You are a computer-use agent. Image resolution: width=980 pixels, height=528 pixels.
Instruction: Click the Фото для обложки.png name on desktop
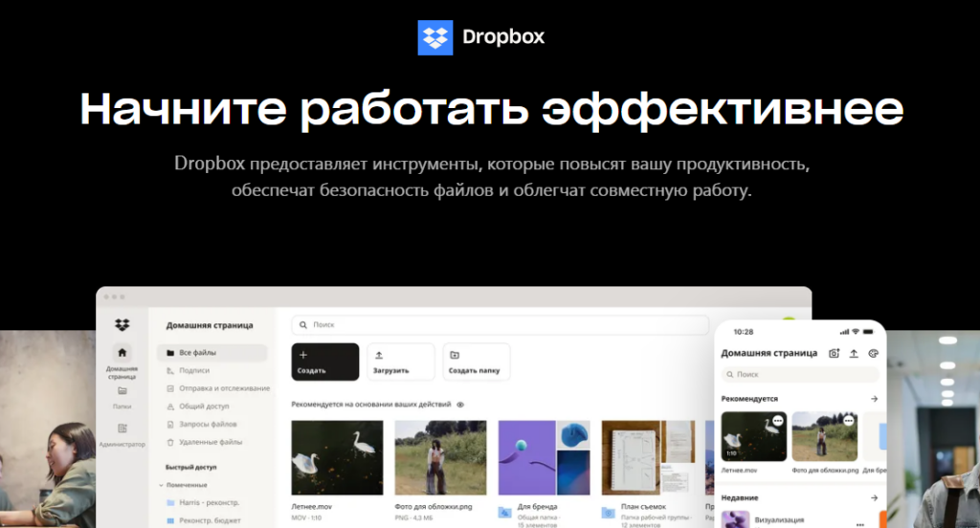[x=434, y=507]
